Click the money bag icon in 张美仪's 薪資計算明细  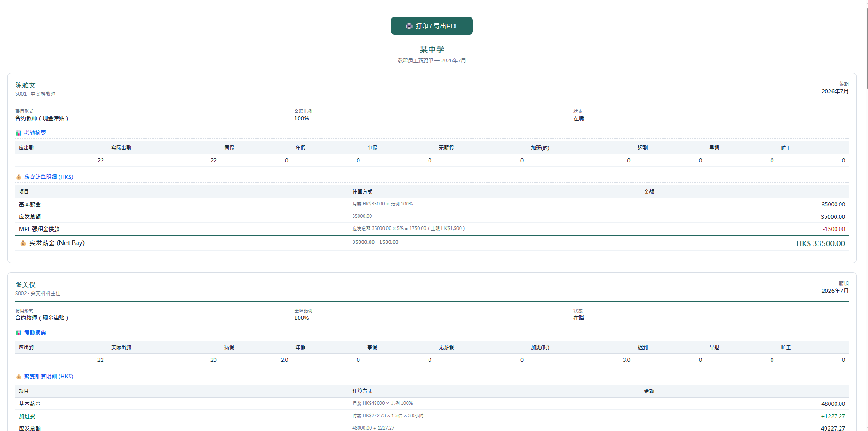(x=19, y=377)
